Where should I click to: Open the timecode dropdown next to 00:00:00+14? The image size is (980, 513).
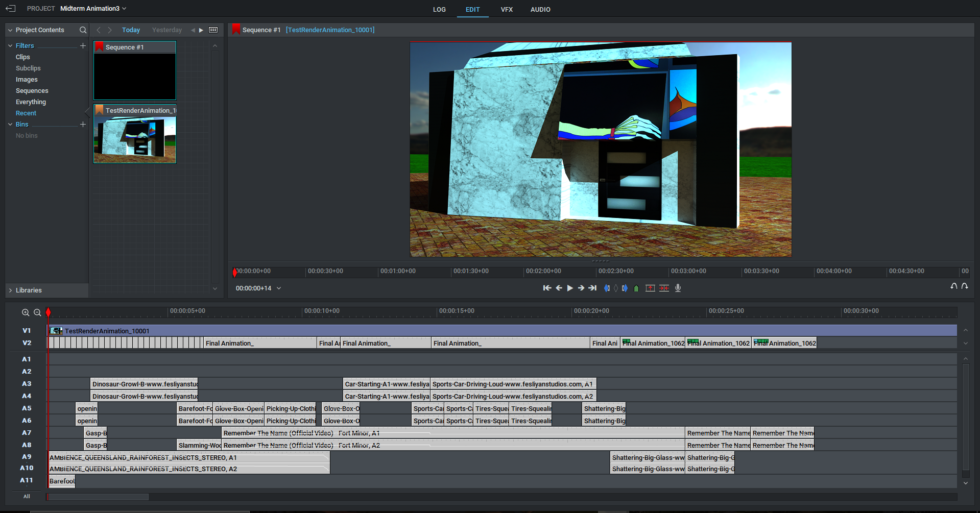[x=279, y=288]
